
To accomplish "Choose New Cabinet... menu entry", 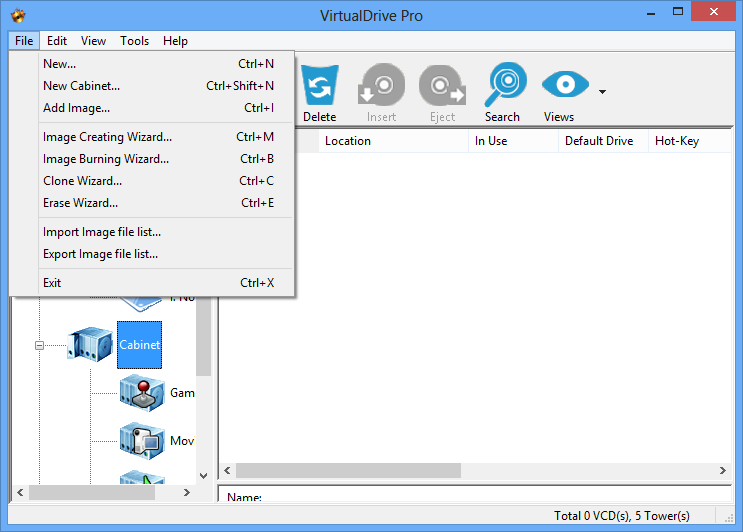I will 152,86.
